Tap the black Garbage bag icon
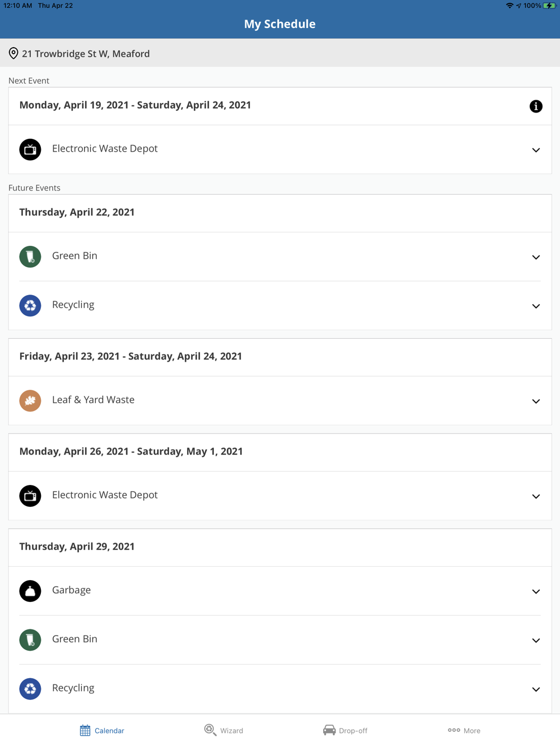560x747 pixels. [x=30, y=591]
